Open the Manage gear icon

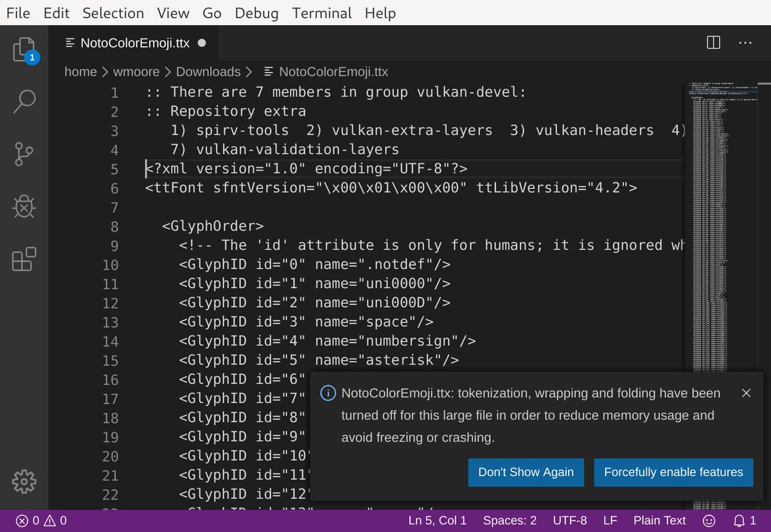(x=24, y=482)
